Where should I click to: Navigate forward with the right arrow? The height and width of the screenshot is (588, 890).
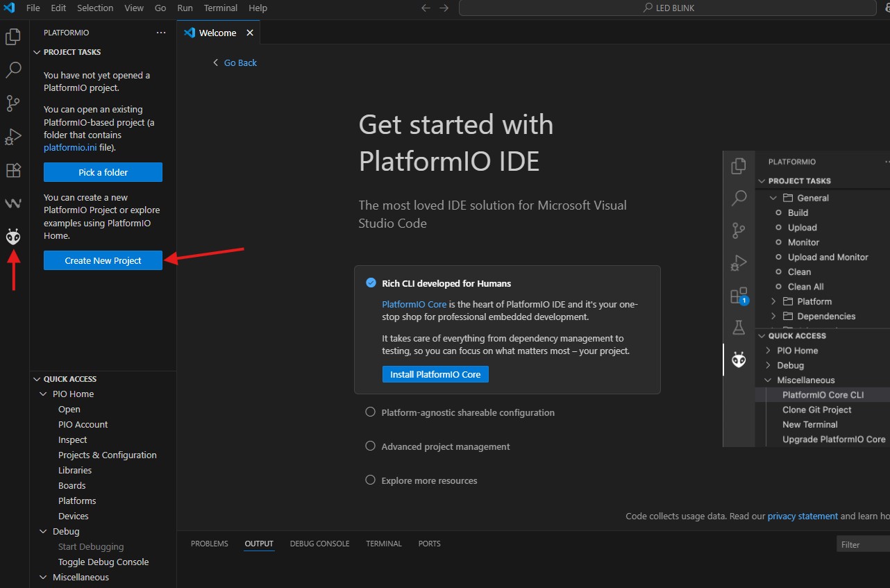coord(444,8)
